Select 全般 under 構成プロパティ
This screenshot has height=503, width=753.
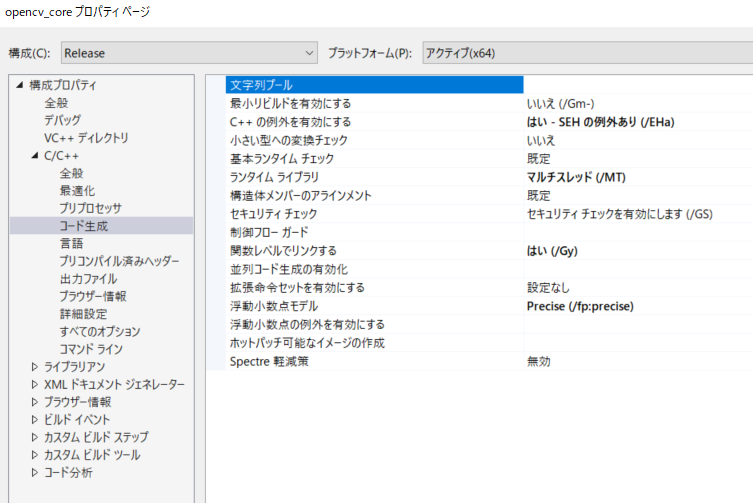pos(56,103)
